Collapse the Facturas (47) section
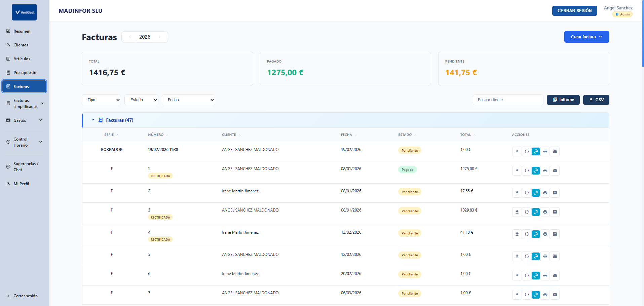 [93, 120]
